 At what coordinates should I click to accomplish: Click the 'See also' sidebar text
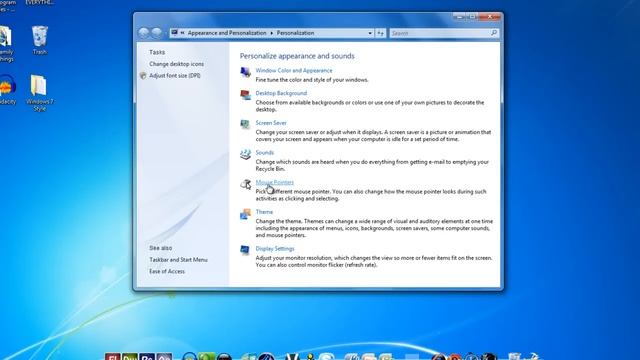coord(160,248)
